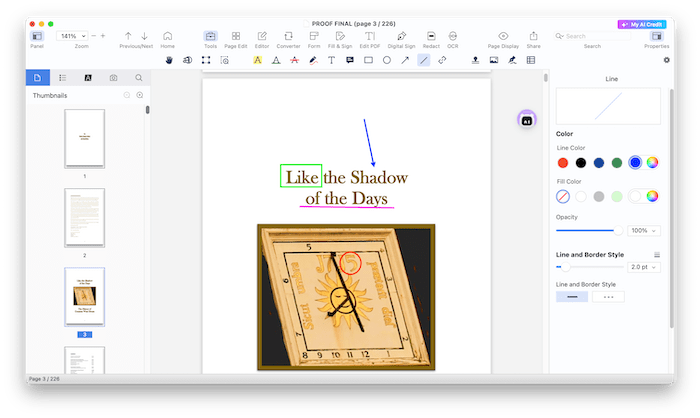Open the Form tools
The height and width of the screenshot is (418, 700).
[x=314, y=39]
